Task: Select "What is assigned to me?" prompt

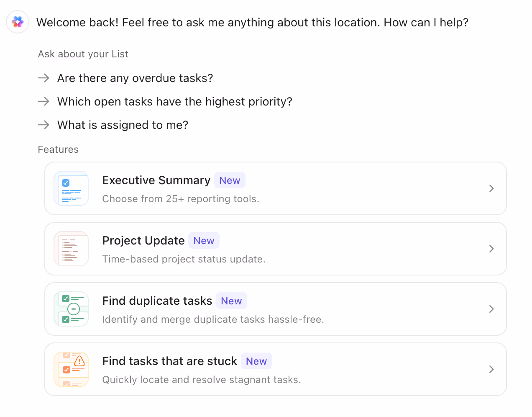Action: tap(123, 125)
